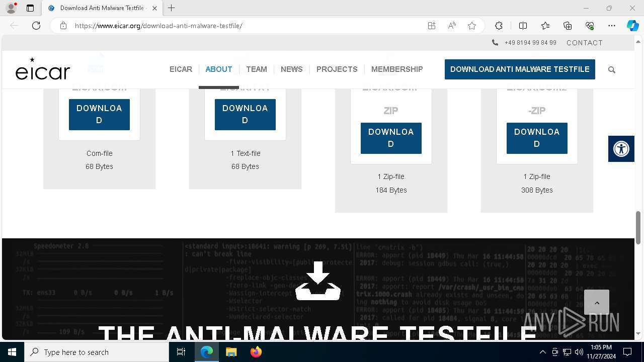Select the "Com-file" label text

click(x=99, y=153)
